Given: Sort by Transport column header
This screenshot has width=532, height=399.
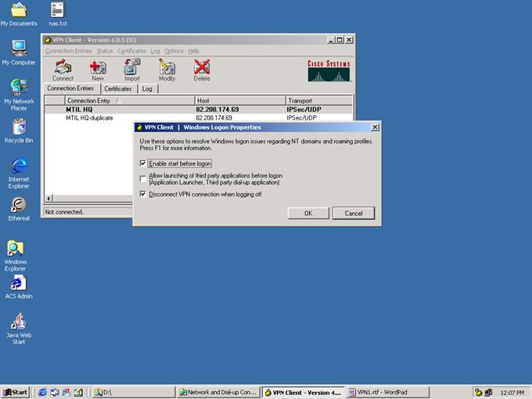Looking at the screenshot, I should click(319, 100).
